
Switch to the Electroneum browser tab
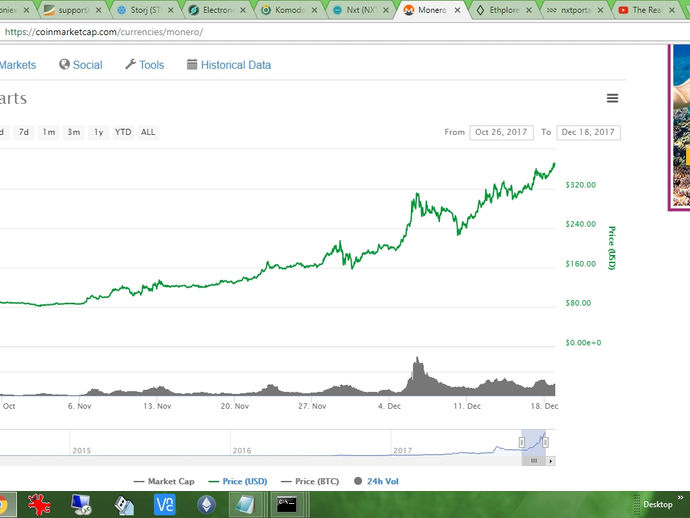(217, 10)
